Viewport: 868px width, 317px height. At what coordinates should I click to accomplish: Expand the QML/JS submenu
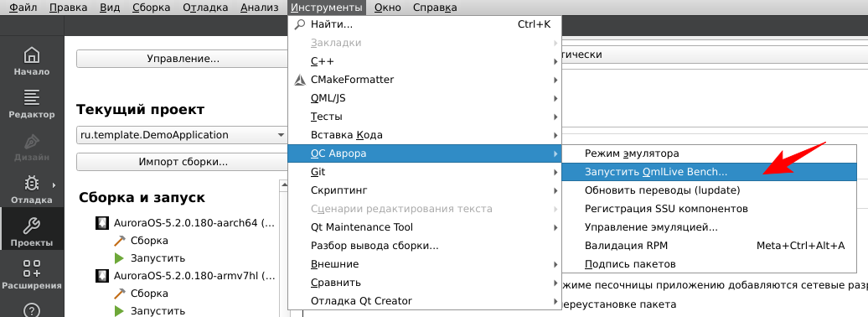[425, 98]
